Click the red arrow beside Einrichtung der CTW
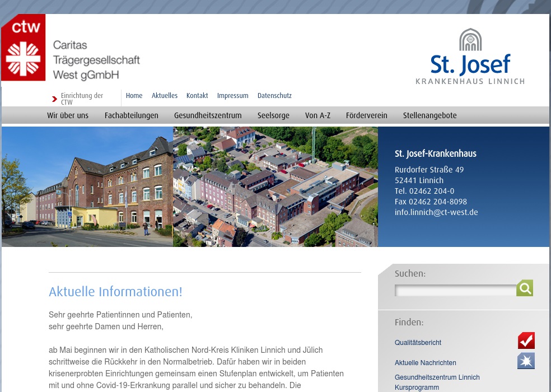Viewport: 551px width, 392px height. click(x=54, y=99)
